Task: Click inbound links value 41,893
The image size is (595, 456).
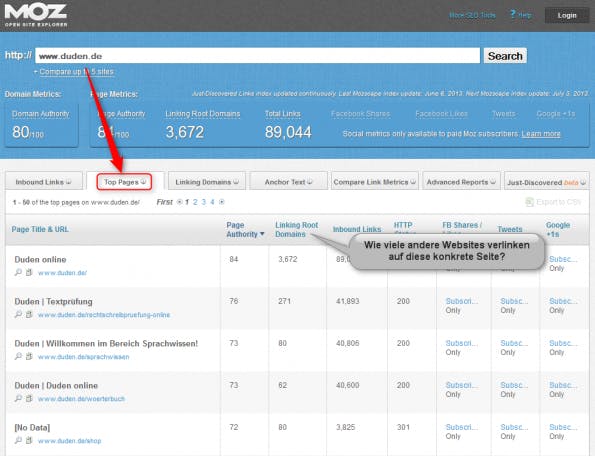Action: (x=348, y=301)
